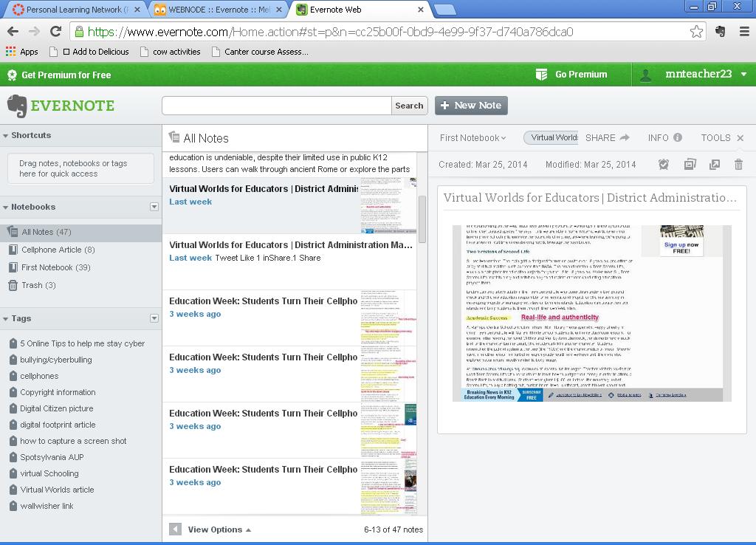Click the tag icon beside cellphones
The width and height of the screenshot is (756, 545).
click(13, 376)
